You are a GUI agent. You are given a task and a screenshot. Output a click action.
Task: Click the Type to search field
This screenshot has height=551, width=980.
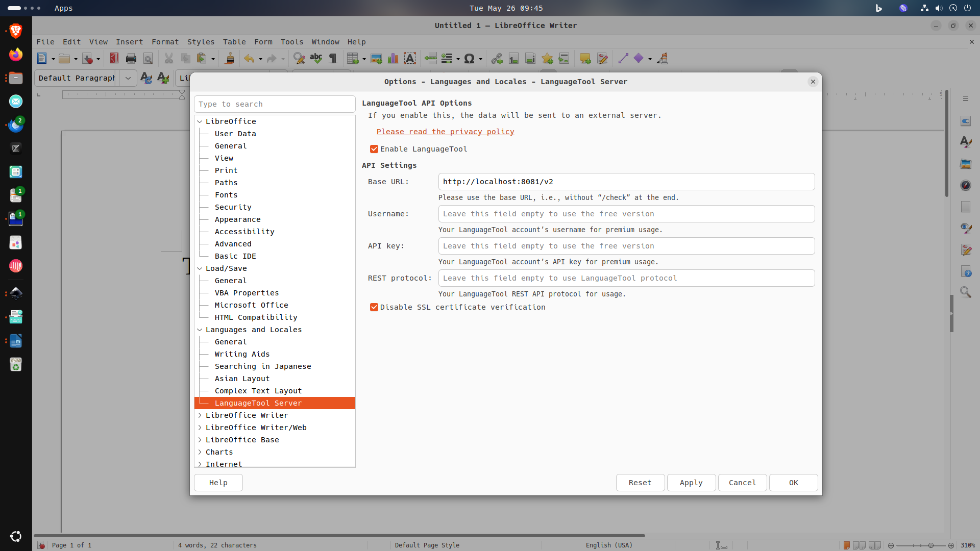pos(275,104)
